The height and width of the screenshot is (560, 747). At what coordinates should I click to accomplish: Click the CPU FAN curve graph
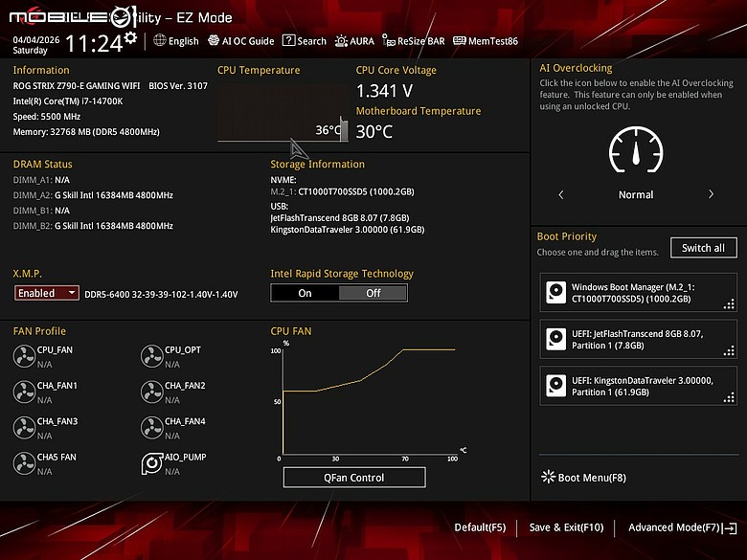[368, 401]
